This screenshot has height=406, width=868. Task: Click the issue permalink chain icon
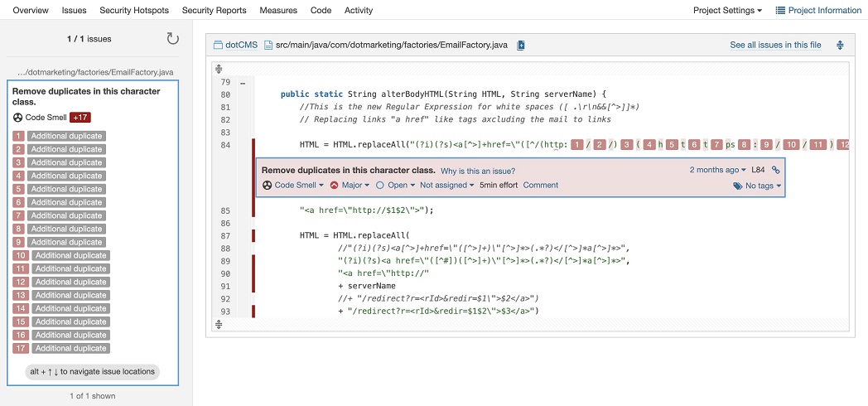click(775, 170)
